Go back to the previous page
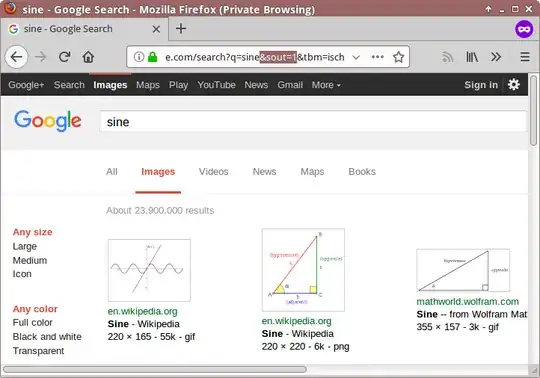540x378 pixels. (16, 57)
